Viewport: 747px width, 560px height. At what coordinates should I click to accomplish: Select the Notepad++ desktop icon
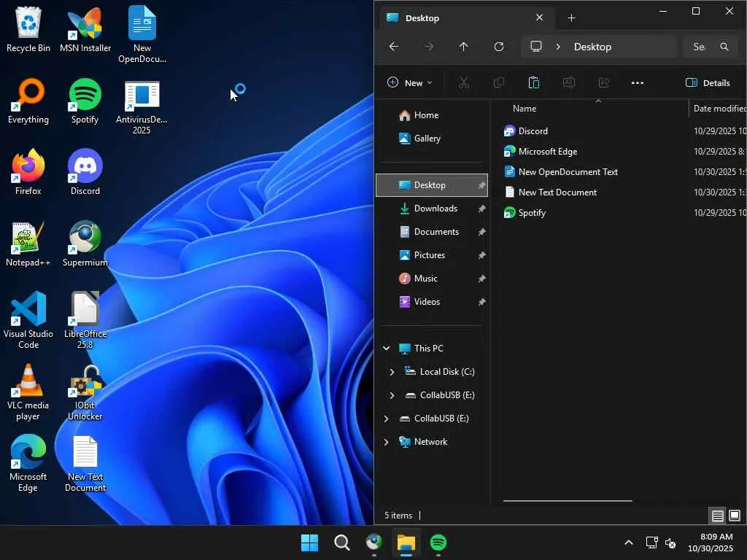click(x=28, y=244)
